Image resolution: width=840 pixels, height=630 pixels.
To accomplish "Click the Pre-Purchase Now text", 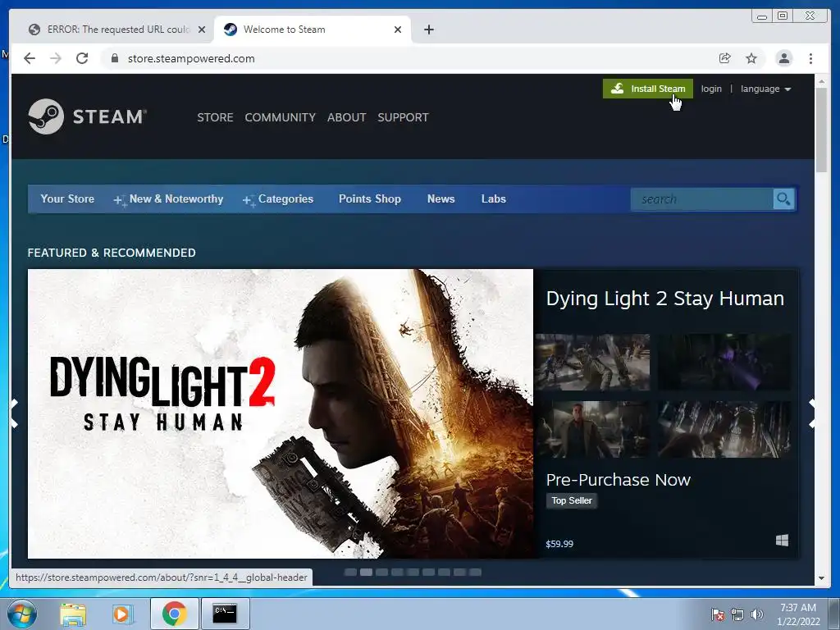I will coord(619,479).
